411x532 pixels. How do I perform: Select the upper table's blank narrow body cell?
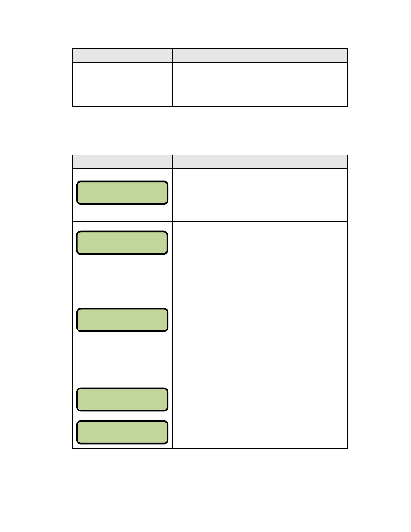(x=122, y=85)
